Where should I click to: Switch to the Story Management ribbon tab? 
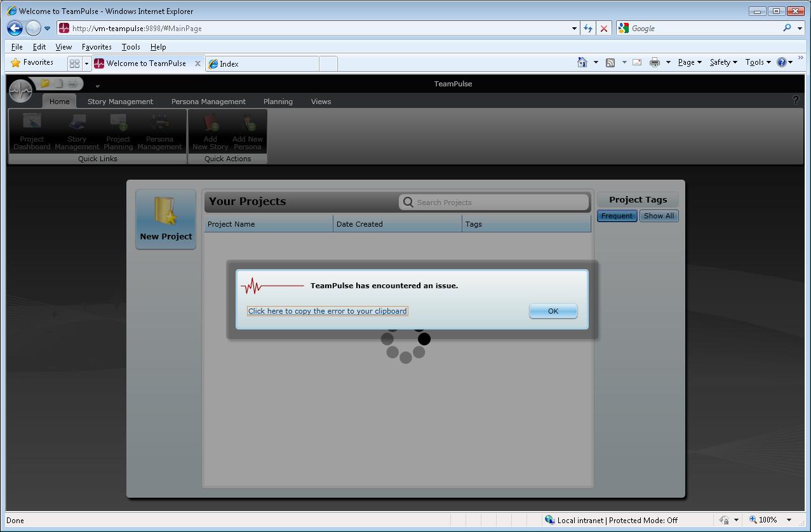point(120,101)
